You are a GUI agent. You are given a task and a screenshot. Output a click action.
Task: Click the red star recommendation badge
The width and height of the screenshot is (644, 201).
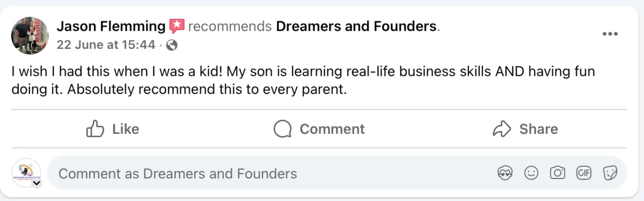click(x=177, y=26)
